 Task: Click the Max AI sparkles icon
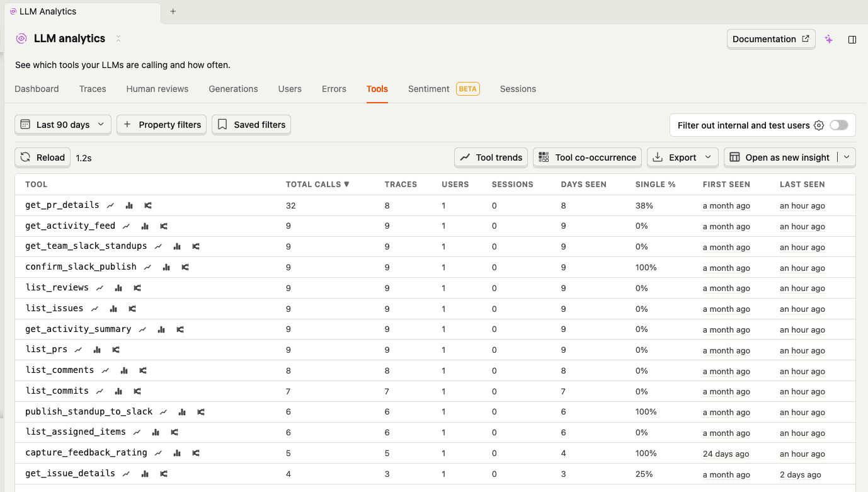pyautogui.click(x=828, y=39)
